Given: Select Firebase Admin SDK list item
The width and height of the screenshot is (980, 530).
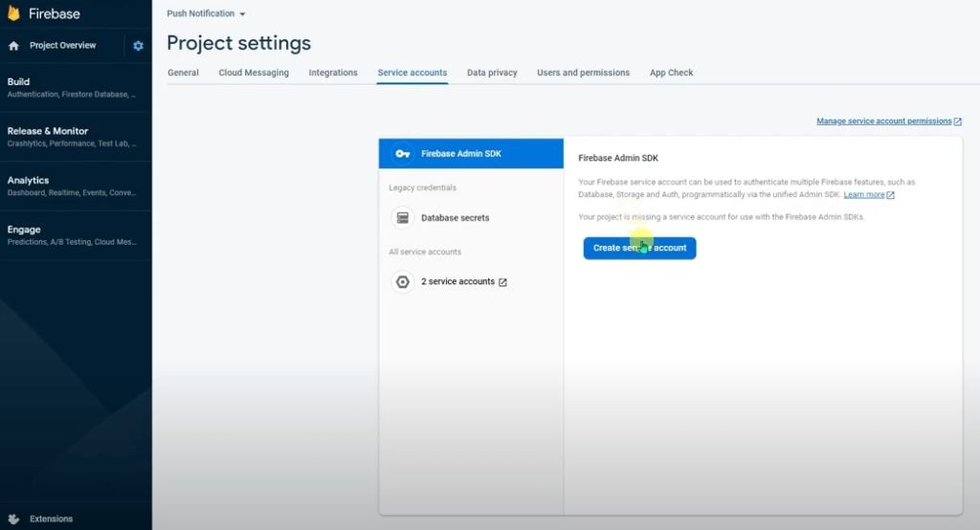Looking at the screenshot, I should coord(471,154).
